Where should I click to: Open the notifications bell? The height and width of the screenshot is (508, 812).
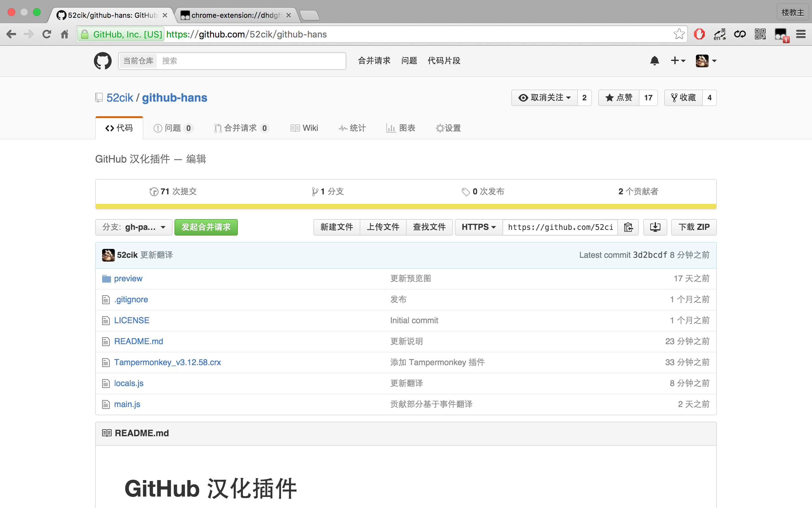655,61
